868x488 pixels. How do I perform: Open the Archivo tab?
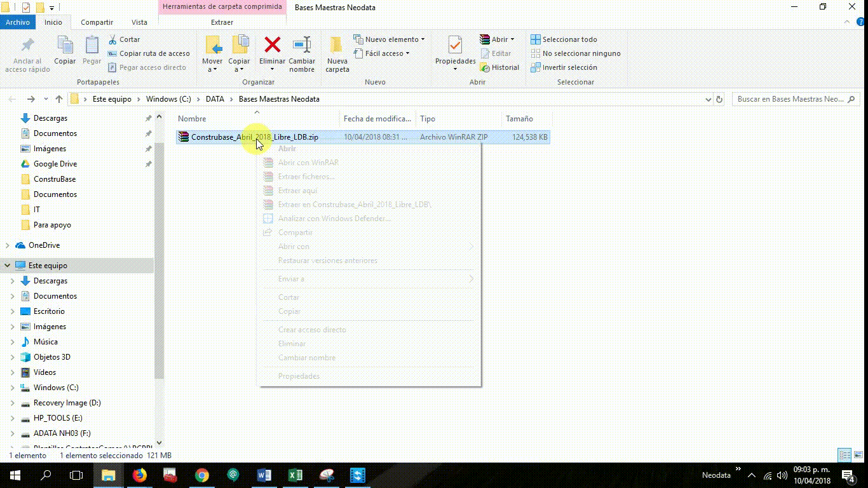(x=18, y=22)
